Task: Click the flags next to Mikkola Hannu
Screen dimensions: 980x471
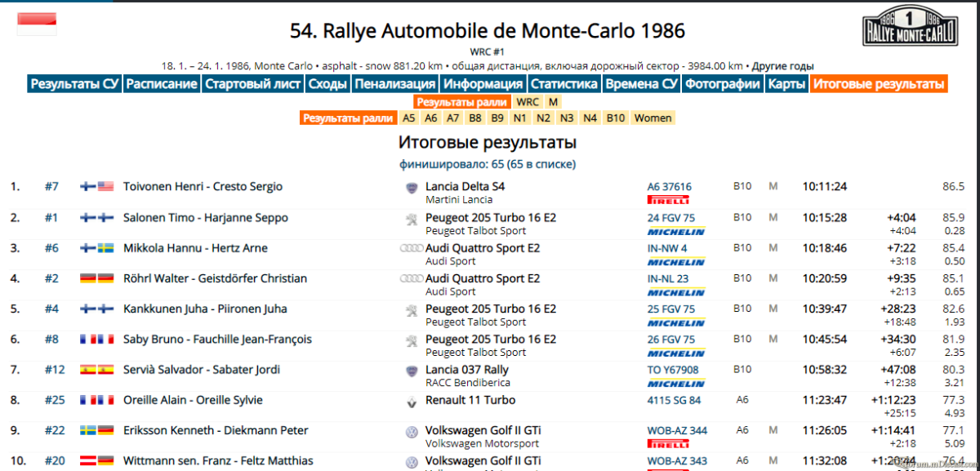Action: (97, 248)
